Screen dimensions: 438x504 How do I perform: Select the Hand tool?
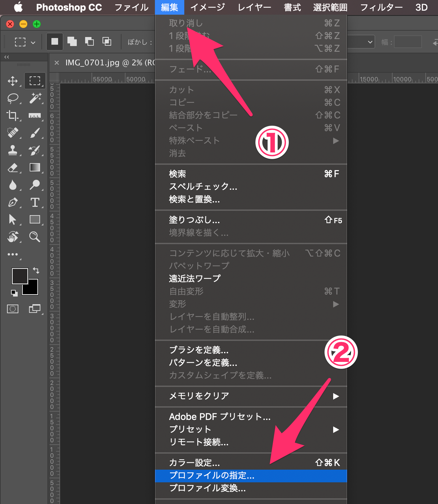point(13,237)
